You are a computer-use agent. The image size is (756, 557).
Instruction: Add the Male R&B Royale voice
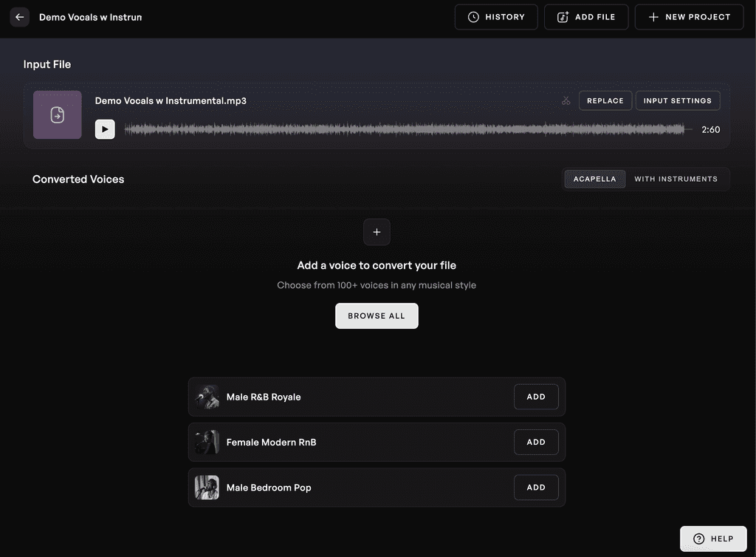coord(536,397)
